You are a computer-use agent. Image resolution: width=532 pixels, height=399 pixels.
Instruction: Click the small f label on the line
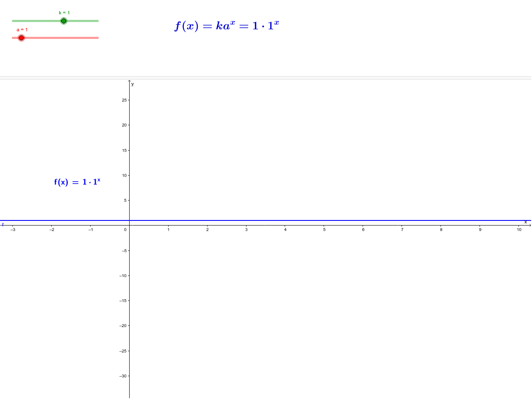[3, 225]
